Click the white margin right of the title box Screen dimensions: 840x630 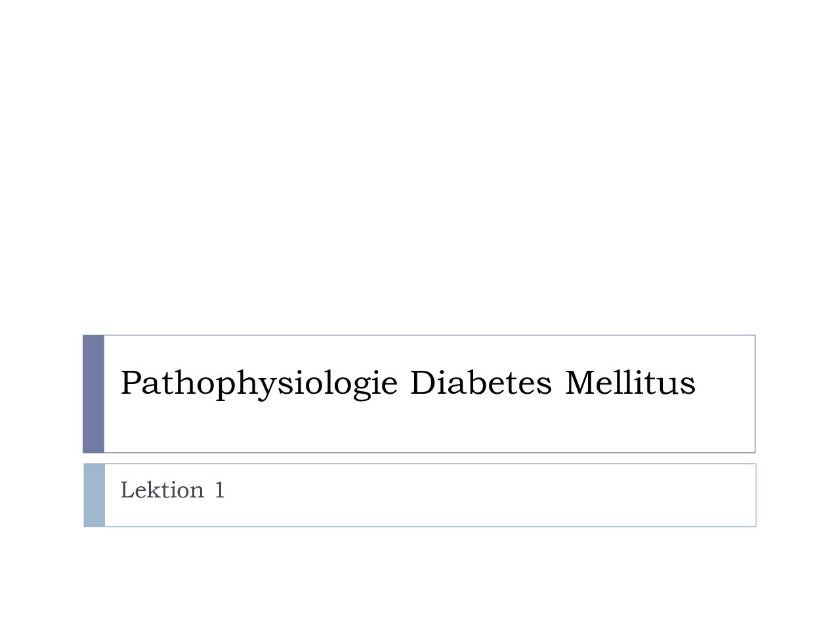click(x=798, y=394)
